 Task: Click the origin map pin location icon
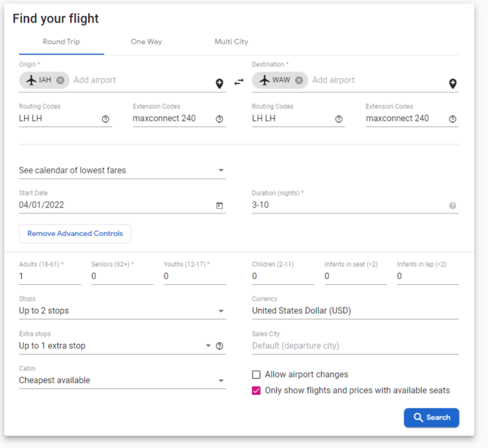[219, 84]
